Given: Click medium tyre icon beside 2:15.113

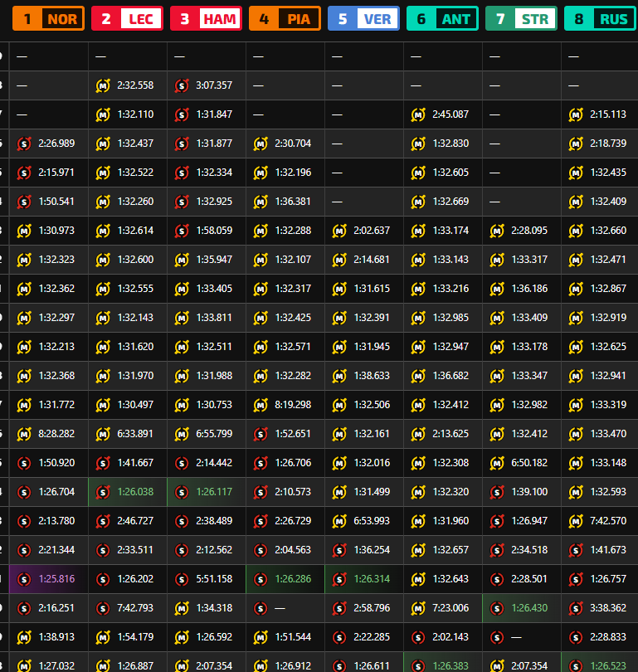Looking at the screenshot, I should [x=576, y=114].
